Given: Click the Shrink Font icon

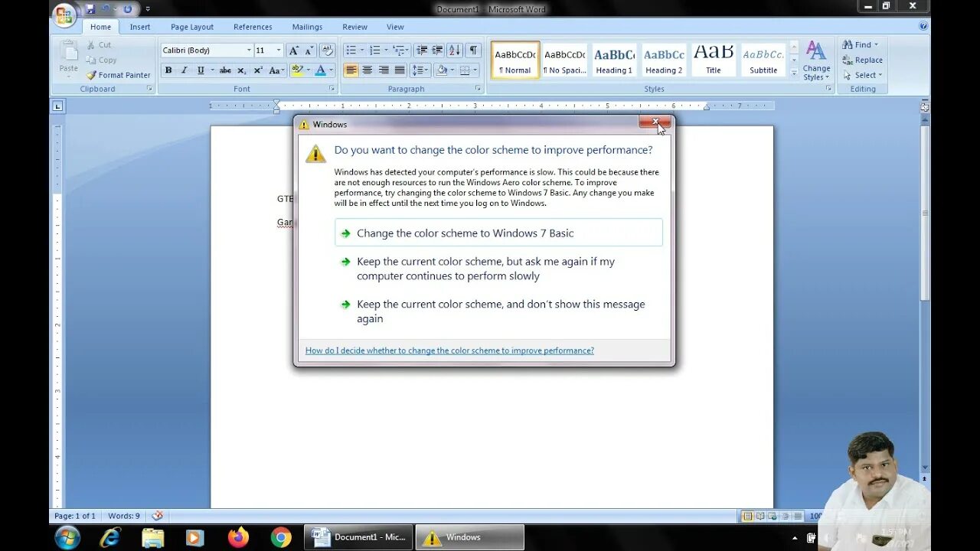Looking at the screenshot, I should pos(309,51).
